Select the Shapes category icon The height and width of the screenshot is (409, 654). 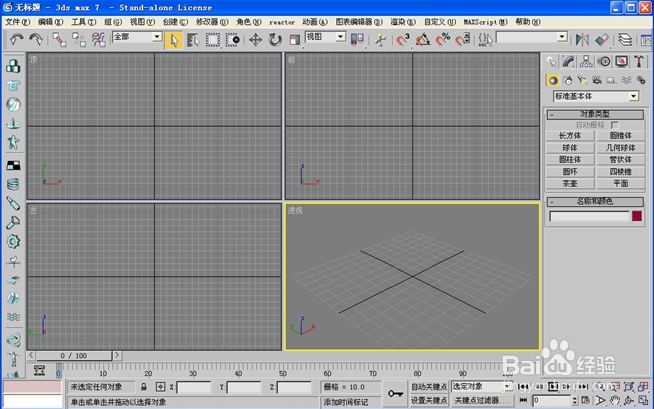point(568,80)
